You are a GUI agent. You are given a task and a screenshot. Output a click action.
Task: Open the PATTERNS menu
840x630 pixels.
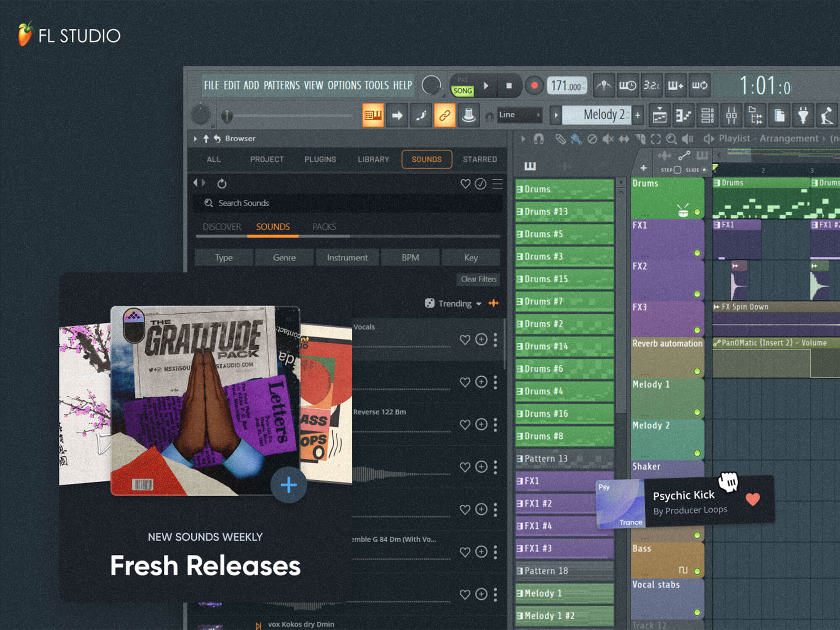tap(282, 85)
